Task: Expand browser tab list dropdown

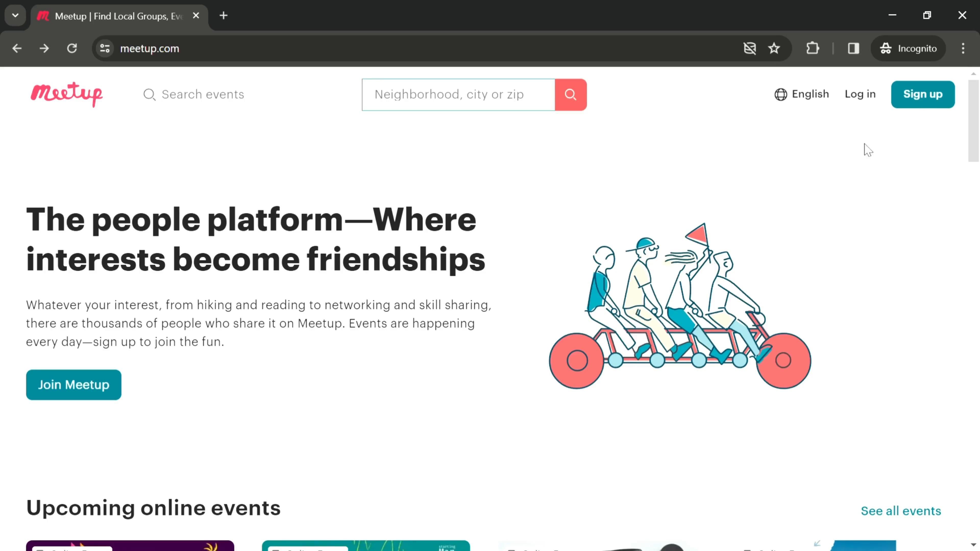Action: click(x=15, y=15)
